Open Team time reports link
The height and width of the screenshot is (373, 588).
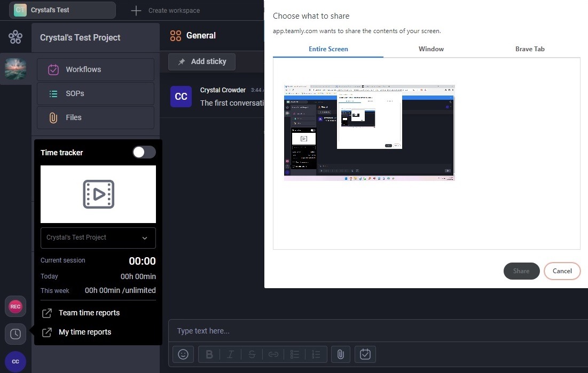point(89,313)
